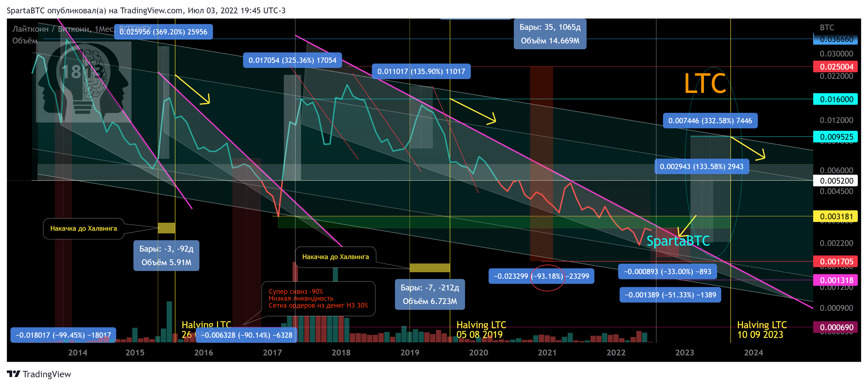Click the cyan SpartaBTC text label
This screenshot has width=868, height=386.
click(678, 241)
